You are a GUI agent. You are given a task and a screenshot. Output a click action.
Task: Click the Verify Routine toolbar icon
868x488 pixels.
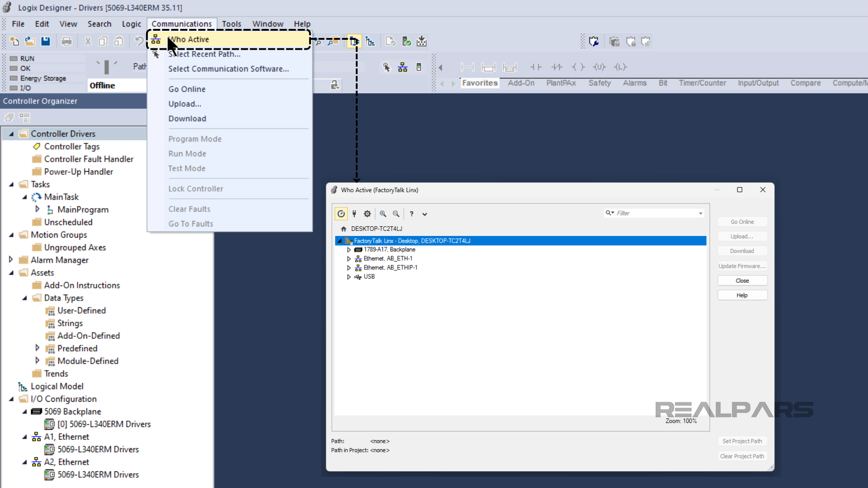[391, 42]
